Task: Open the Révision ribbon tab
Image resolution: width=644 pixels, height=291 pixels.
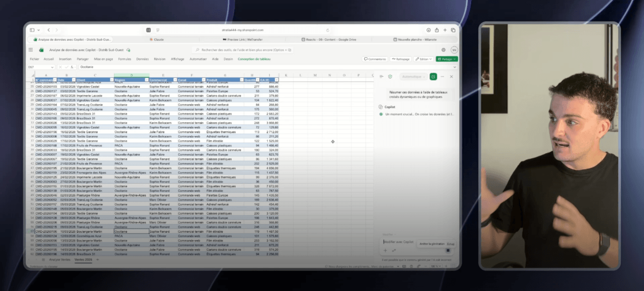Action: pos(159,59)
